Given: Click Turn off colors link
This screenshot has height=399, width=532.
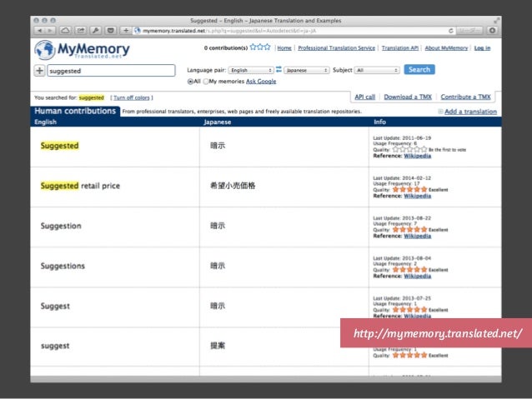Looking at the screenshot, I should (131, 97).
